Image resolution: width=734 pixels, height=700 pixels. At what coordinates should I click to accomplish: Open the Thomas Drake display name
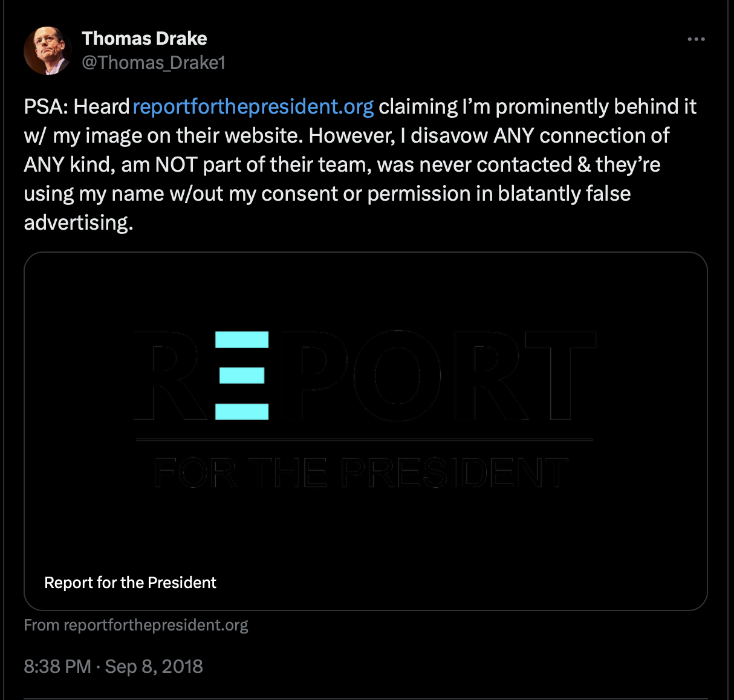point(145,39)
